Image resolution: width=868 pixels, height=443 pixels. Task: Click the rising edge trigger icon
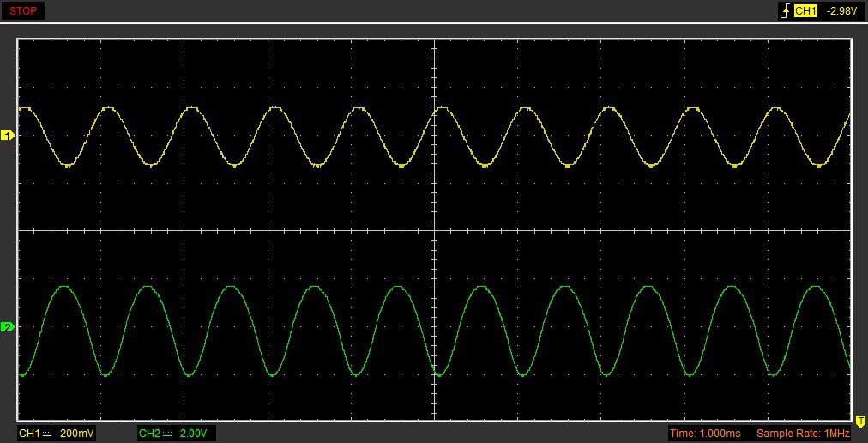[784, 11]
